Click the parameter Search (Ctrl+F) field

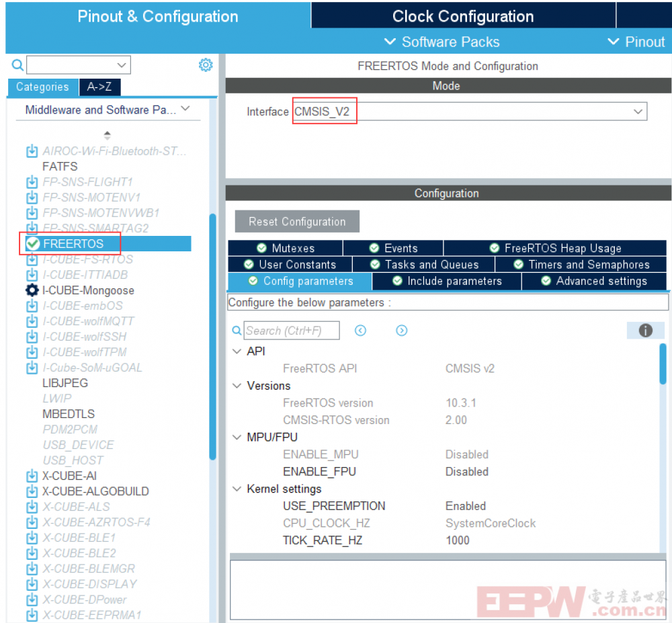pos(292,331)
